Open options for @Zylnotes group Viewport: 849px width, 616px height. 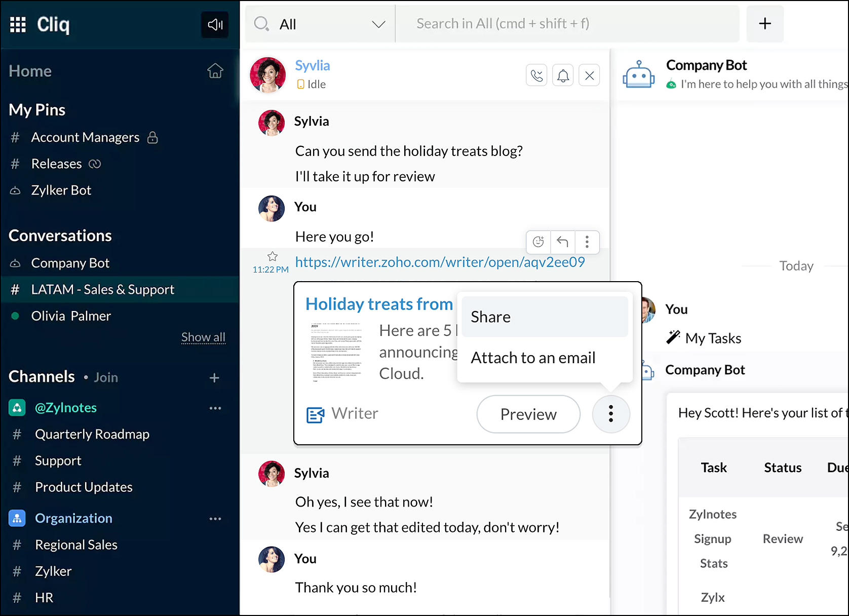click(215, 408)
